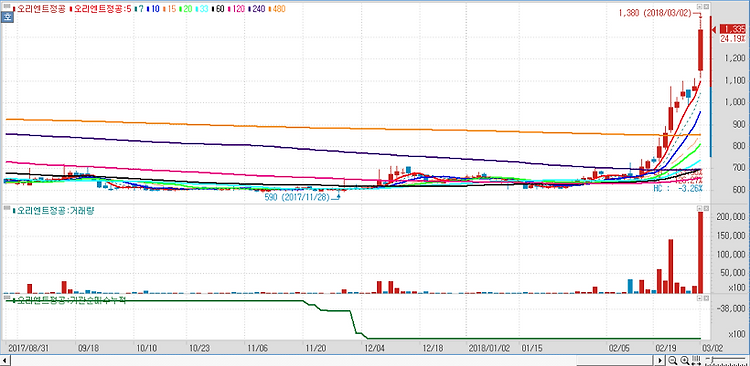The width and height of the screenshot is (750, 366).
Task: Open the chart menu icon at top-left
Action: pos(6,6)
